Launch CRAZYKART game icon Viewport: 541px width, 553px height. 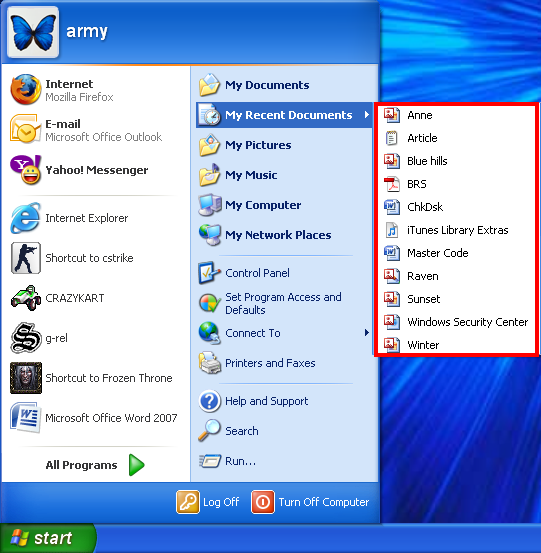coord(25,298)
